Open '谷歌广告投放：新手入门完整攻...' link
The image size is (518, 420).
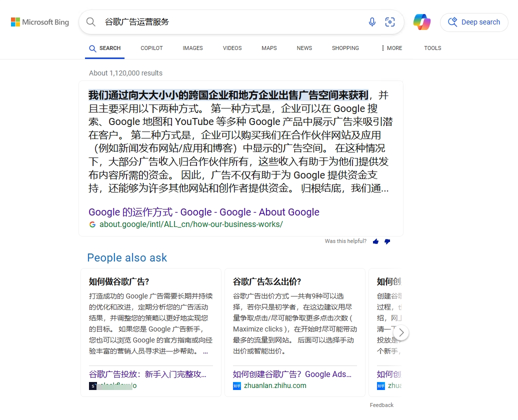pos(147,374)
